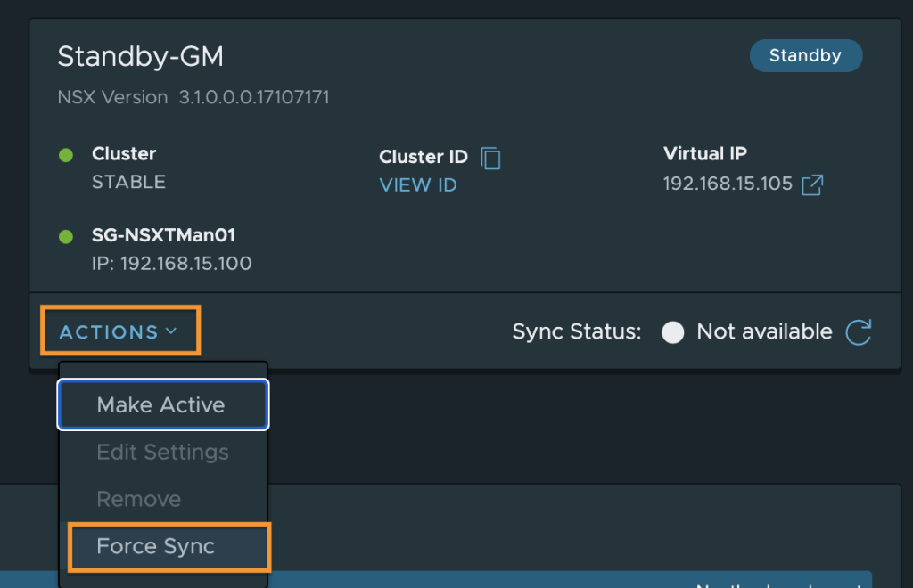This screenshot has width=913, height=588.
Task: Copy the Cluster ID to clipboard
Action: [x=490, y=158]
